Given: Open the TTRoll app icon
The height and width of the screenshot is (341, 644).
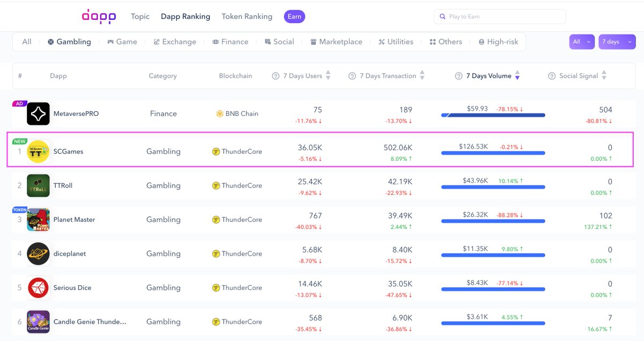Looking at the screenshot, I should point(38,185).
